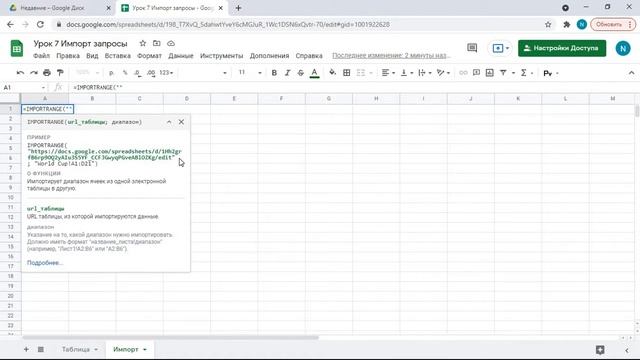Click the name box A1
Screen dimensions: 640x360
coord(24,87)
